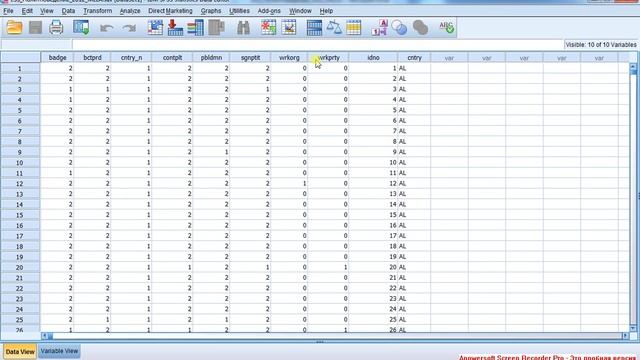Click idno cell in row 15
640x360 pixels.
[x=373, y=215]
